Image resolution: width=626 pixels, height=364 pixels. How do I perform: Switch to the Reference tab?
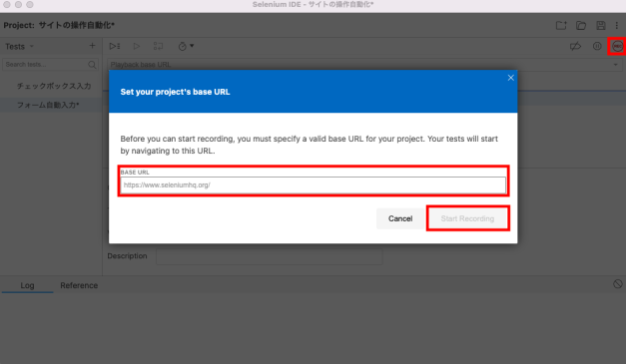[x=79, y=285]
